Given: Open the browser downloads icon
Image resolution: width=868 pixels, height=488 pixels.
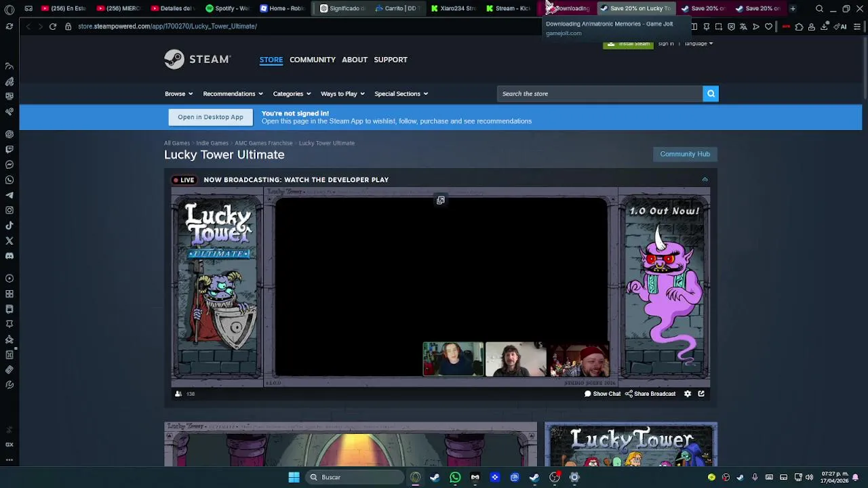Looking at the screenshot, I should pos(824,26).
